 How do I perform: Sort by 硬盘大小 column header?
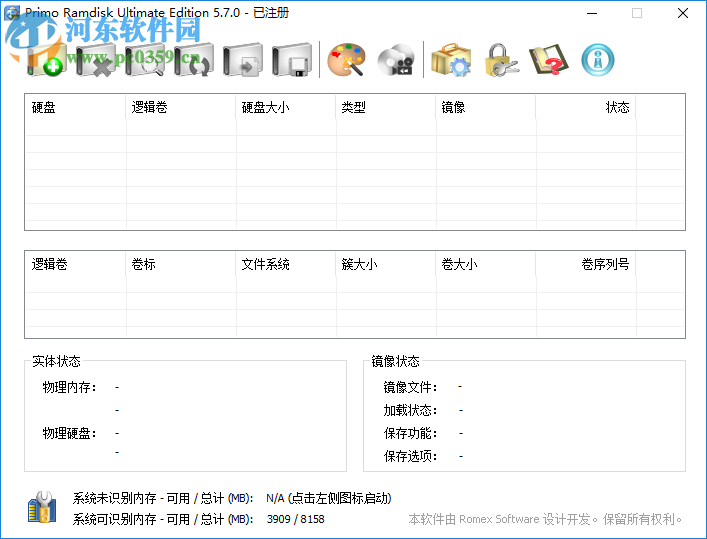[x=286, y=107]
